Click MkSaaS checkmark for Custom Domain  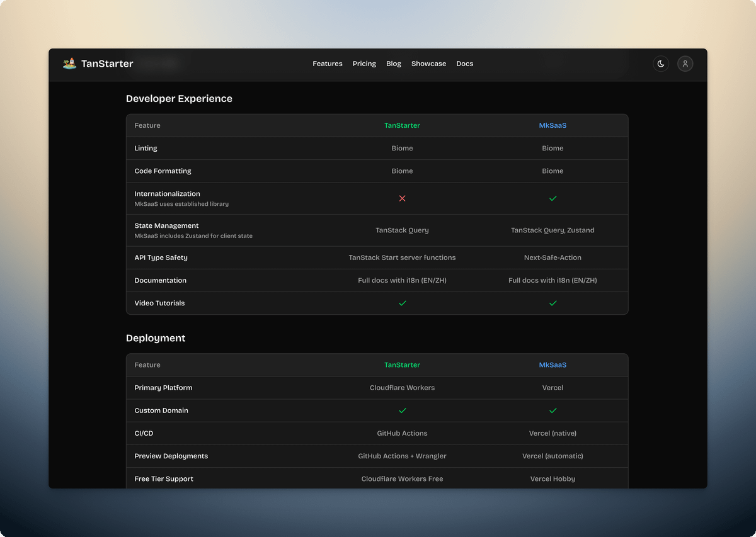(x=553, y=410)
